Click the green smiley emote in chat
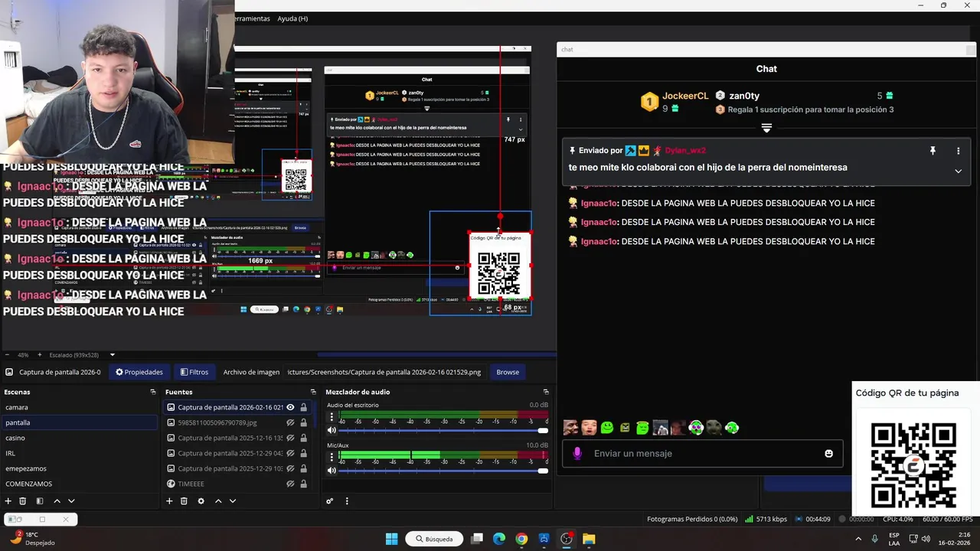 coord(607,428)
